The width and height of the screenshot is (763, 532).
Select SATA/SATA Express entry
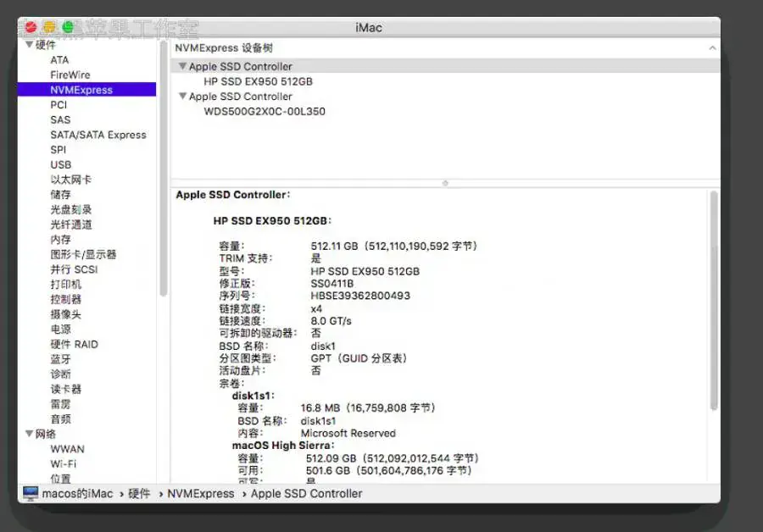(97, 135)
